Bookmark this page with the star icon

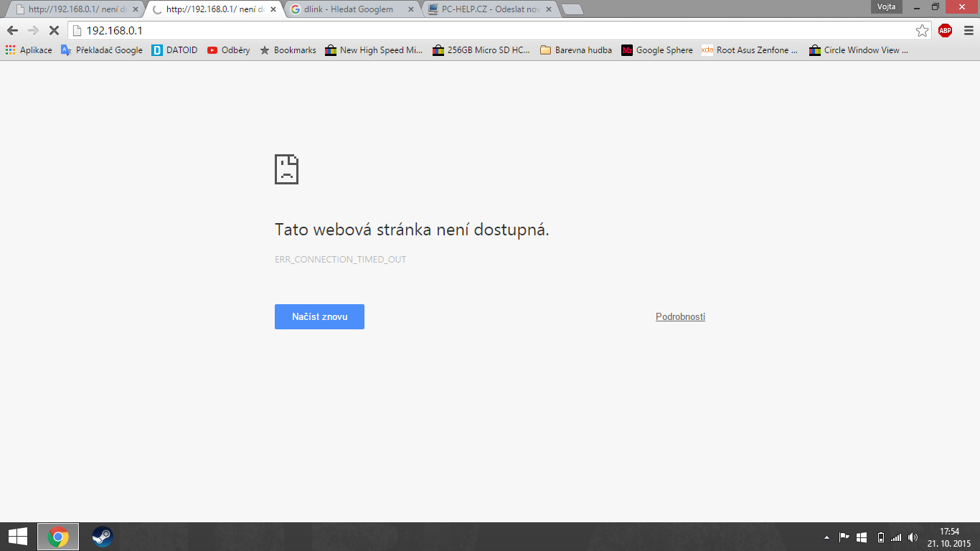[x=923, y=30]
